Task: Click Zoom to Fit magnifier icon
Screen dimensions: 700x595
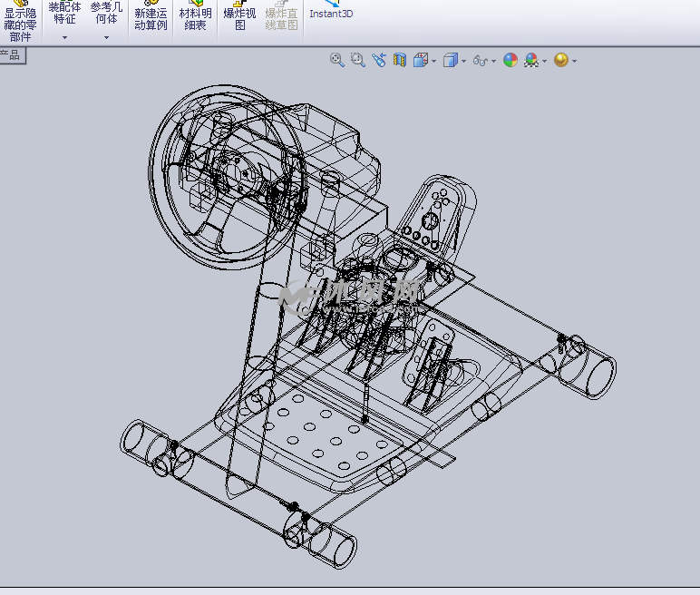Action: [x=337, y=60]
